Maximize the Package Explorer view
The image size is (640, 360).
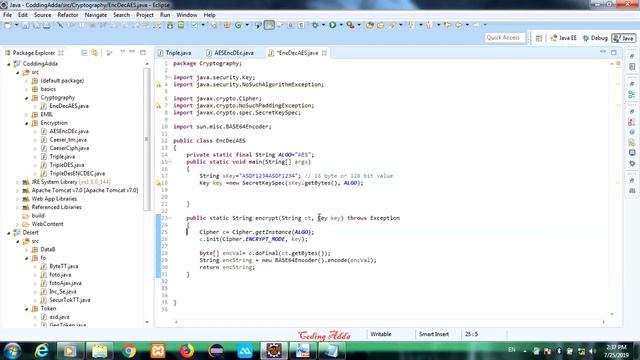click(x=143, y=52)
